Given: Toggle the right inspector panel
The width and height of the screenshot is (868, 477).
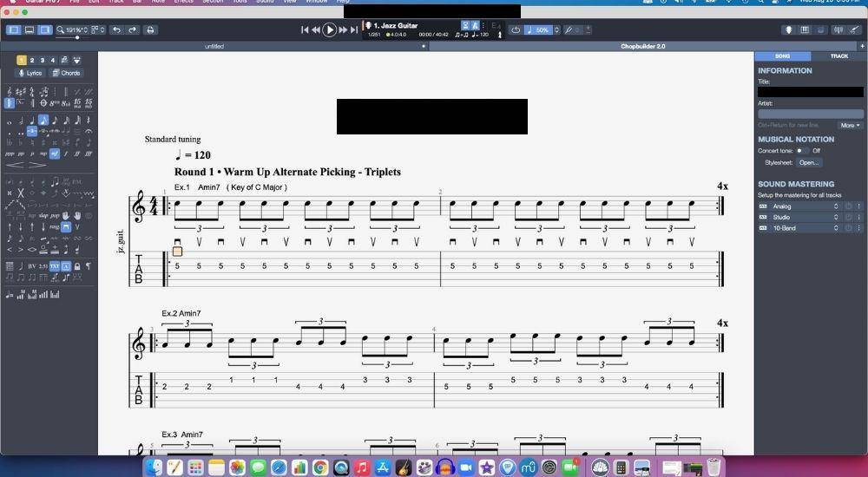Looking at the screenshot, I should tap(45, 29).
